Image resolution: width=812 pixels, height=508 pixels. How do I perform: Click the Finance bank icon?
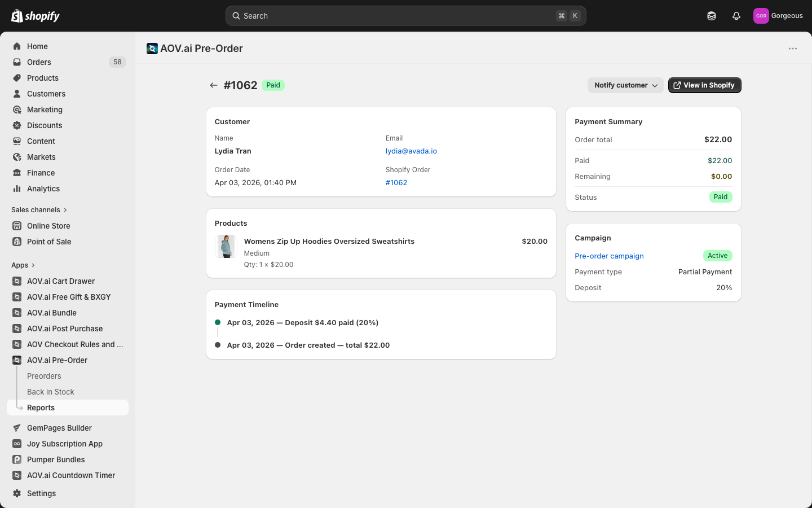click(17, 173)
